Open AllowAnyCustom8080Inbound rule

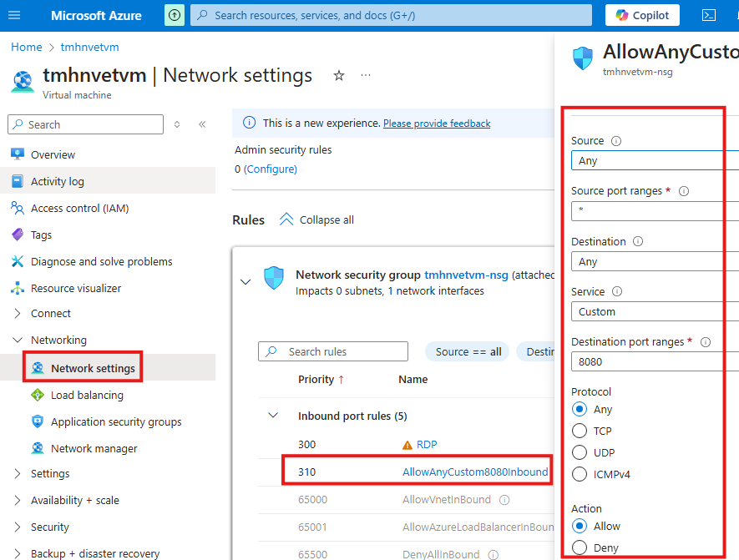(475, 472)
